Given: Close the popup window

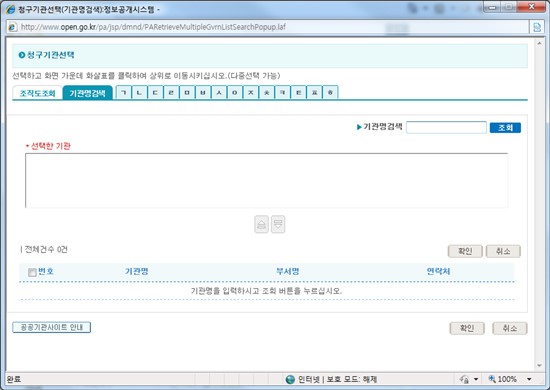Looking at the screenshot, I should [x=532, y=7].
